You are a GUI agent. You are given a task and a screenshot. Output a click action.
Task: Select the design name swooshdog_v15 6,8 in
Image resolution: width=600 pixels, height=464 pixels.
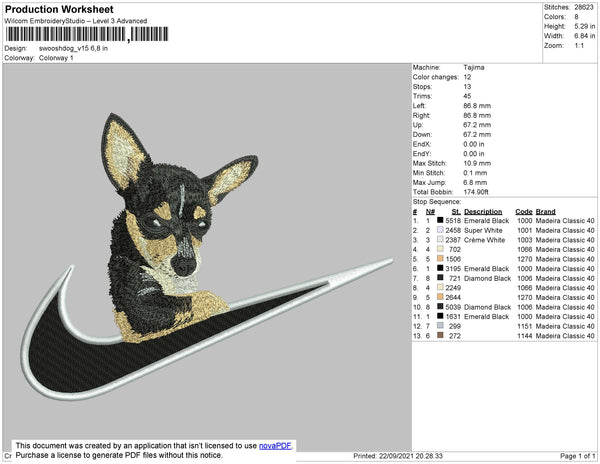point(73,49)
